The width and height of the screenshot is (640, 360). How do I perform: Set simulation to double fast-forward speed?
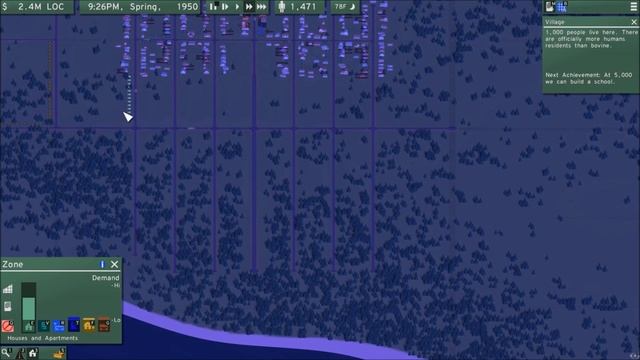point(249,7)
